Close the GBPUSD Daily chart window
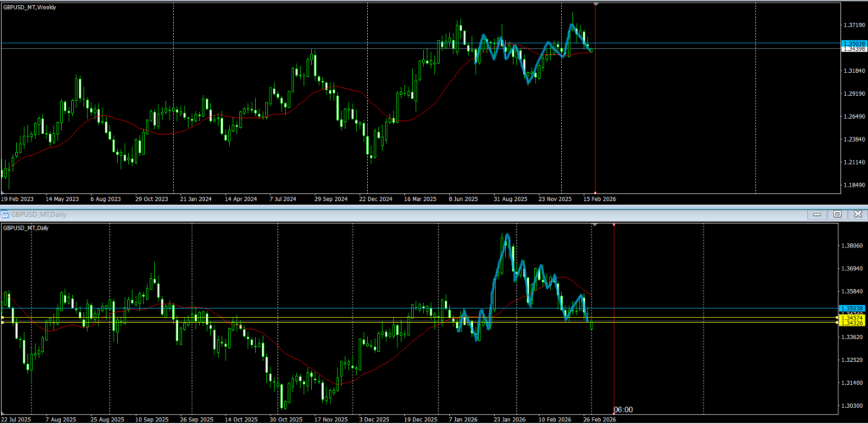The width and height of the screenshot is (868, 424). pos(858,215)
